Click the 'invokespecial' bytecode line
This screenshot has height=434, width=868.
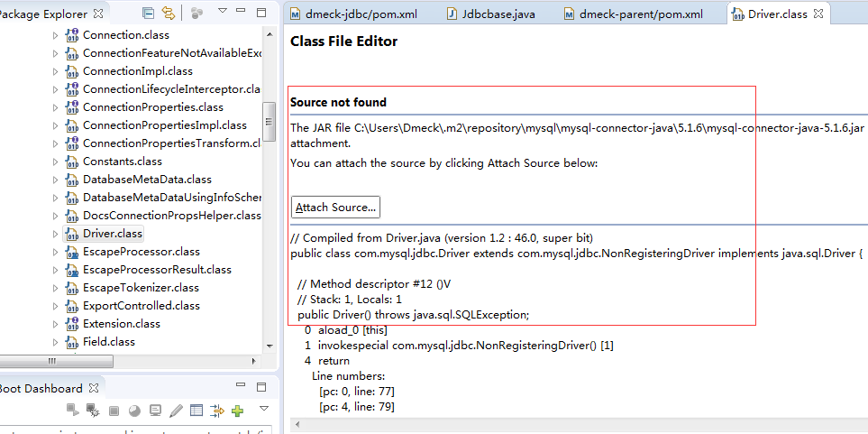460,346
